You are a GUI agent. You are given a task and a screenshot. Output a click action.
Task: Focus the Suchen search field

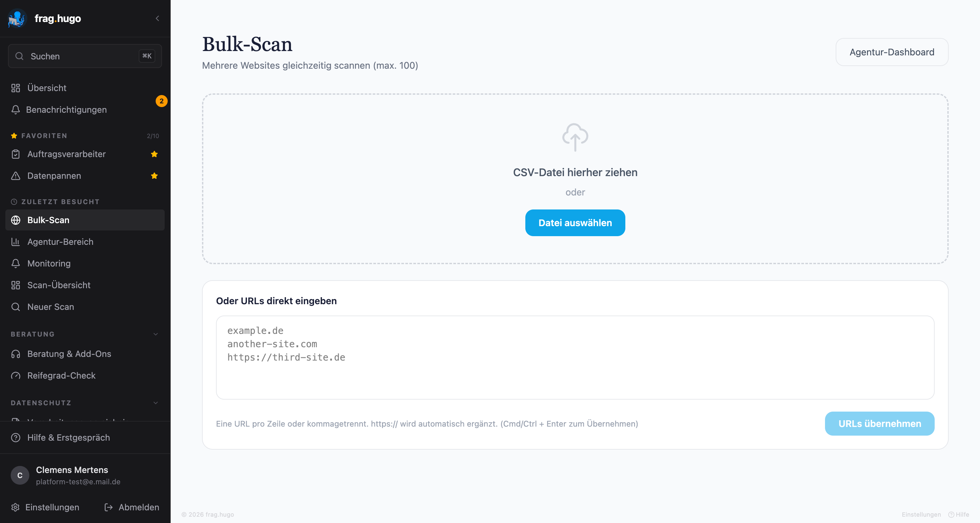click(85, 56)
